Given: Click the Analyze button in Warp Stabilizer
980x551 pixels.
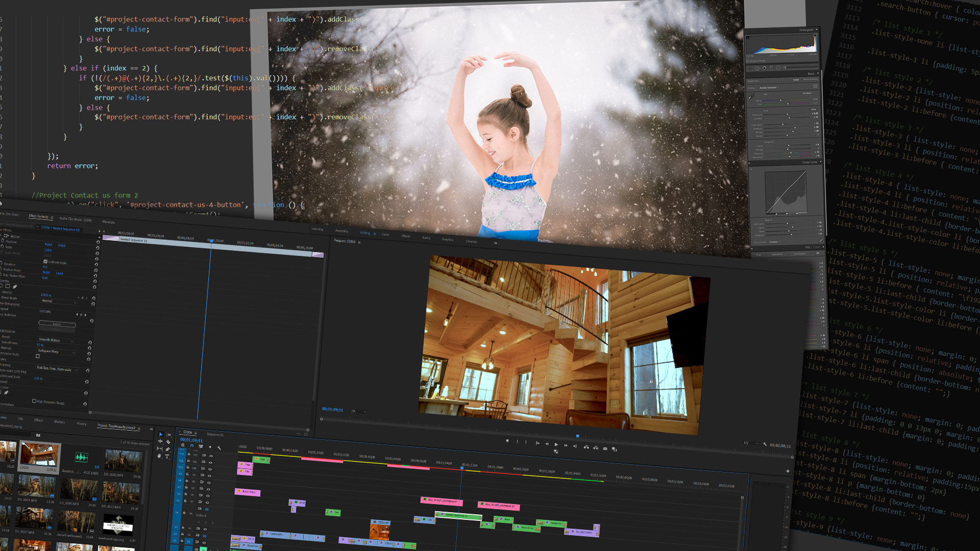Looking at the screenshot, I should pyautogui.click(x=57, y=324).
